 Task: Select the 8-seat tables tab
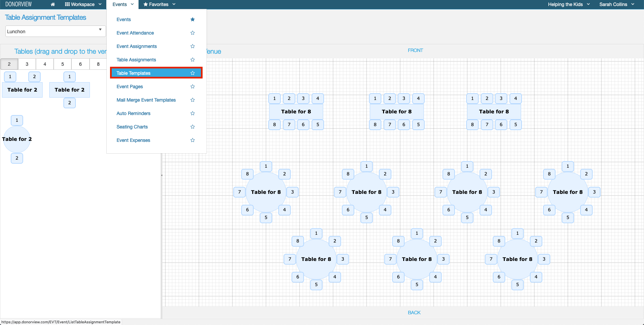pyautogui.click(x=98, y=64)
